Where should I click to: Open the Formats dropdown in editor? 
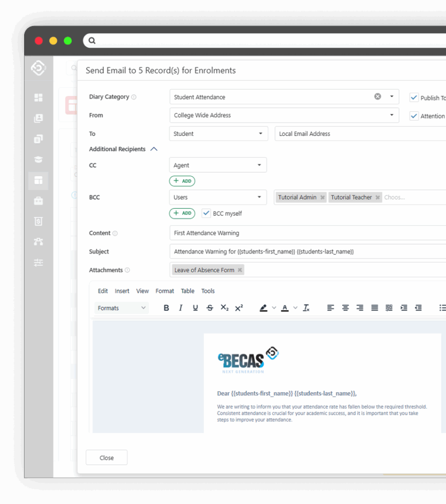[x=121, y=308]
